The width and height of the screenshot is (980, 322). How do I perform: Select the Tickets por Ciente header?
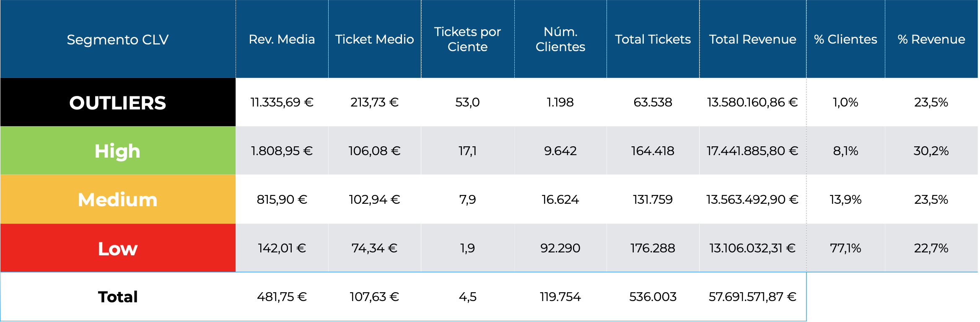pyautogui.click(x=467, y=39)
